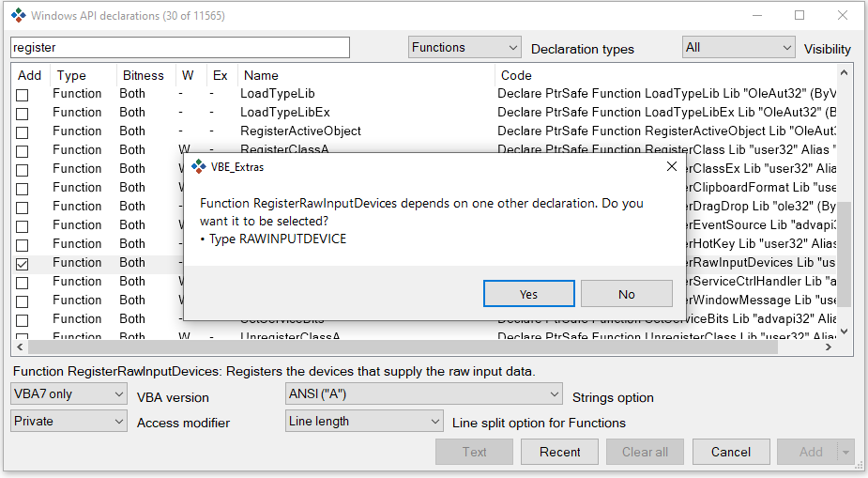This screenshot has height=478, width=868.
Task: Click the vertical scrollbar thumb
Action: (844, 253)
